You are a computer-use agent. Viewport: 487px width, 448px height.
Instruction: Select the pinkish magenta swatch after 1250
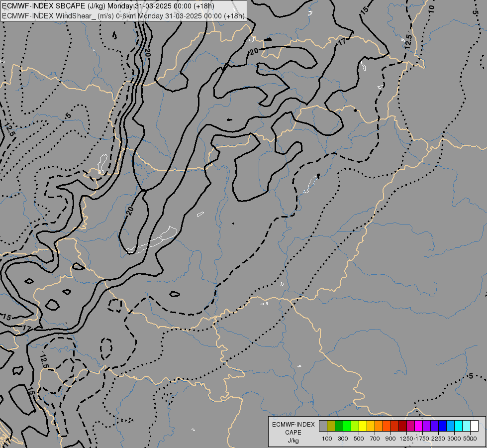point(410,426)
